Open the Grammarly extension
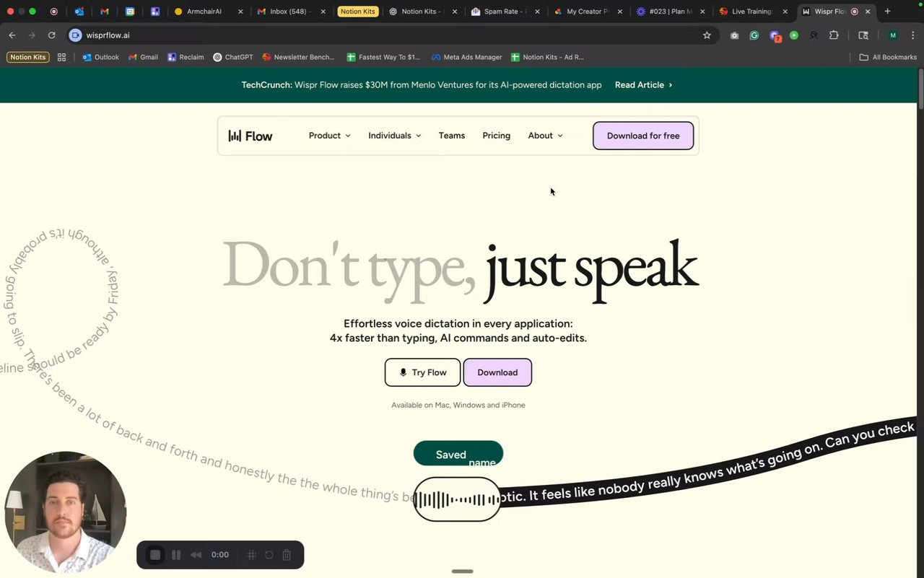Viewport: 924px width, 578px height. coord(754,35)
